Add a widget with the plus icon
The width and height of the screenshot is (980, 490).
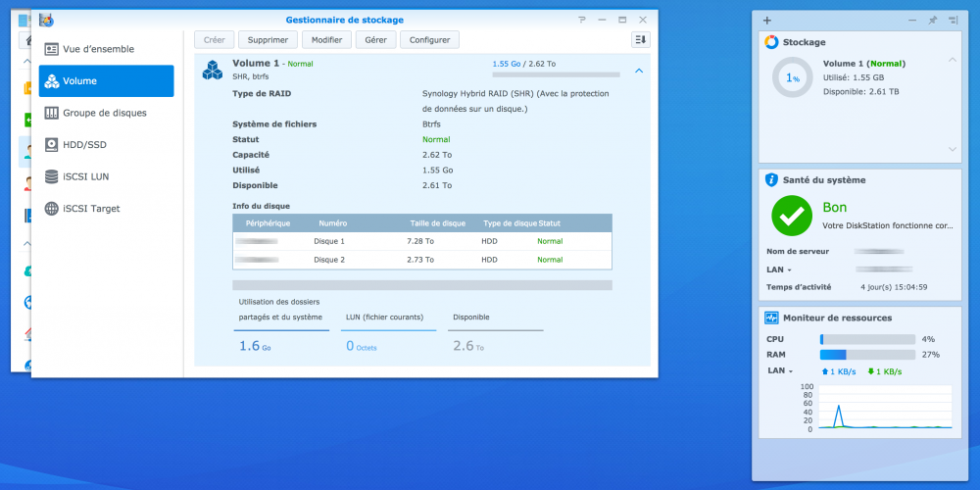coord(767,21)
